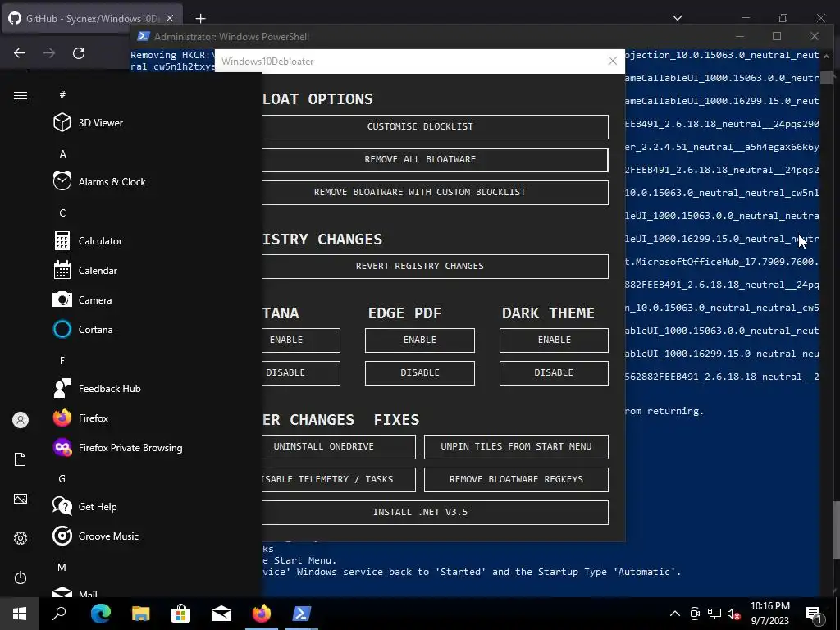Image resolution: width=840 pixels, height=630 pixels.
Task: Open the notification action center
Action: pos(815,614)
